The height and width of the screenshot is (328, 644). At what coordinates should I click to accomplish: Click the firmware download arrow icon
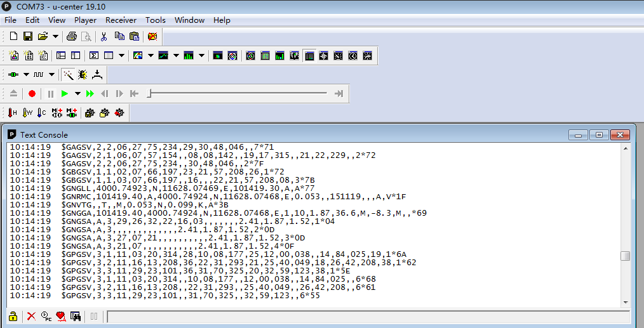(97, 74)
